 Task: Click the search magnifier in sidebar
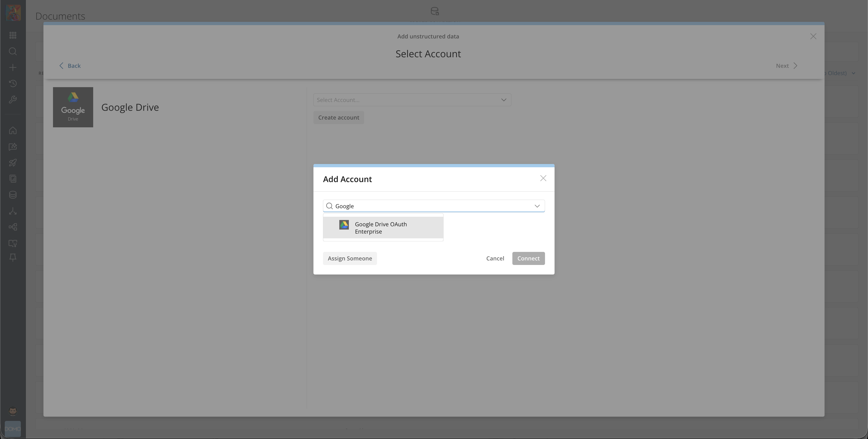coord(13,51)
